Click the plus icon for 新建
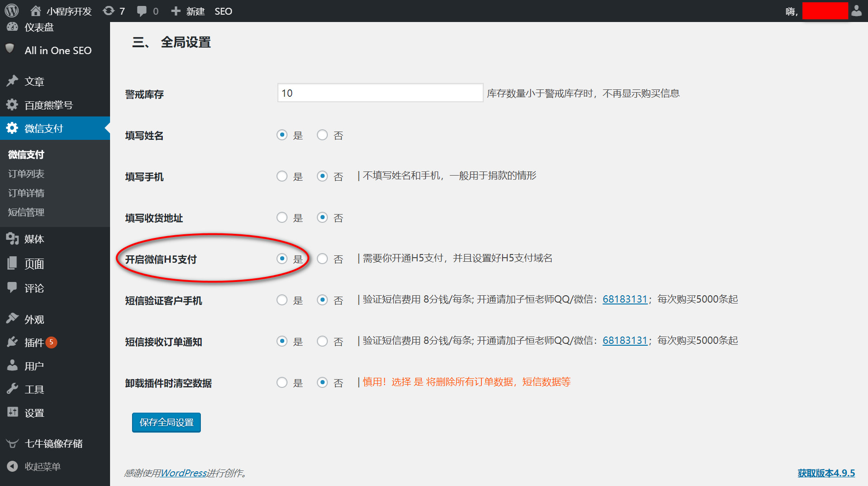Viewport: 868px width, 486px height. point(176,11)
